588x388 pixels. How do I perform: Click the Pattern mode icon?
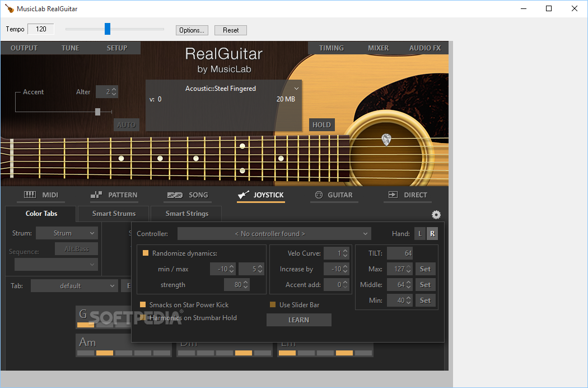96,195
